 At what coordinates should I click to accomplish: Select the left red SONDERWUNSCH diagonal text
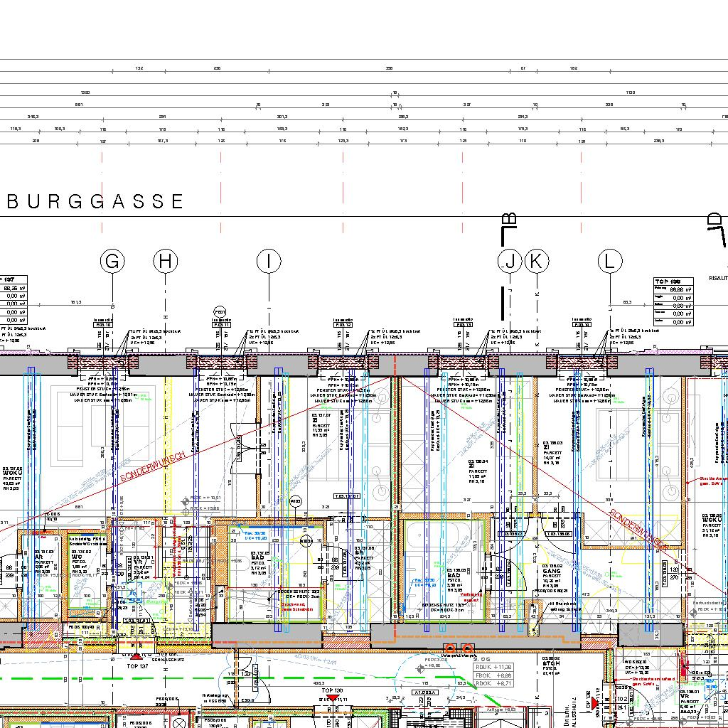click(153, 467)
